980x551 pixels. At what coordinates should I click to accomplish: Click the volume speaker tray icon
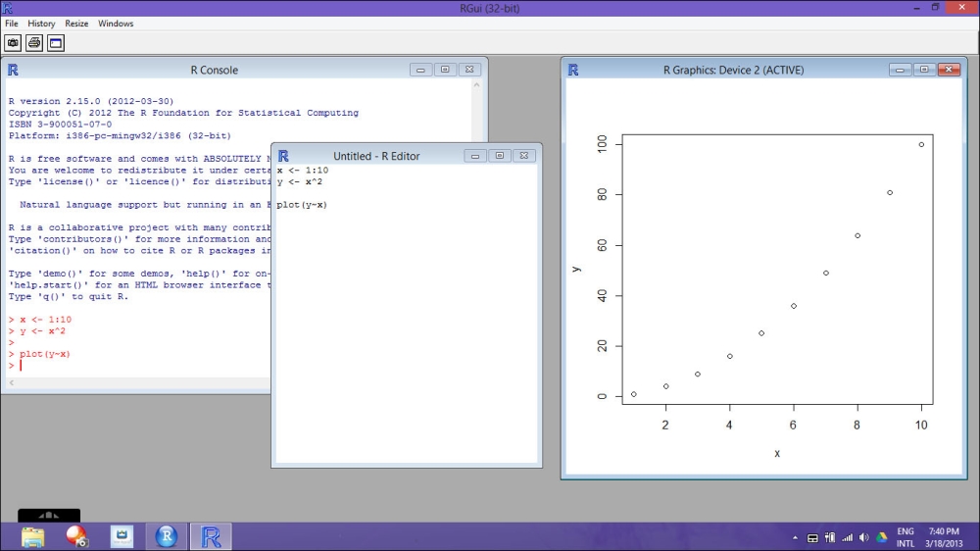point(864,538)
